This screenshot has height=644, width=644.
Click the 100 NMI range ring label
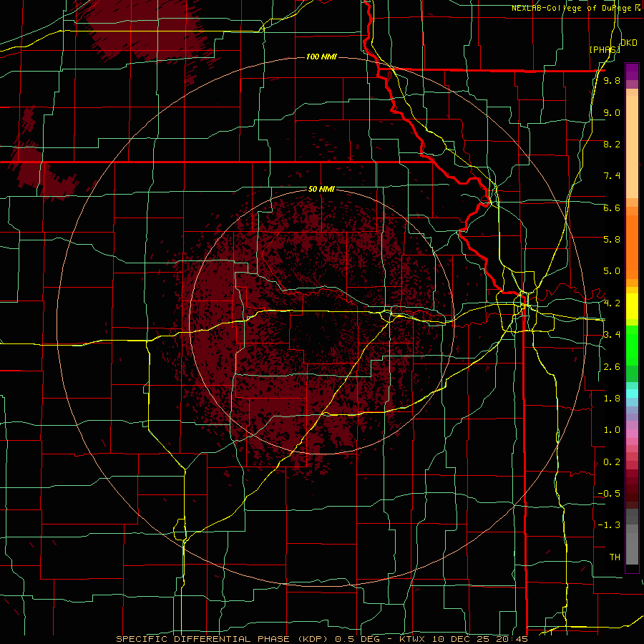(x=321, y=57)
